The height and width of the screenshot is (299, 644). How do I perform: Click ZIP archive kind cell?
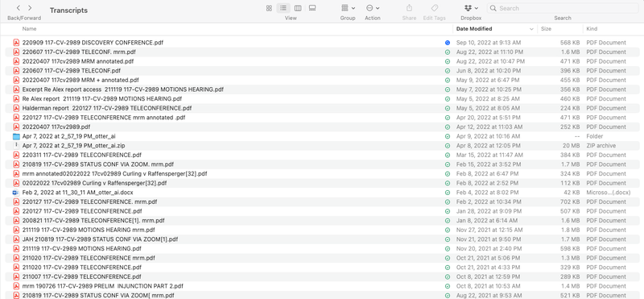tap(601, 146)
